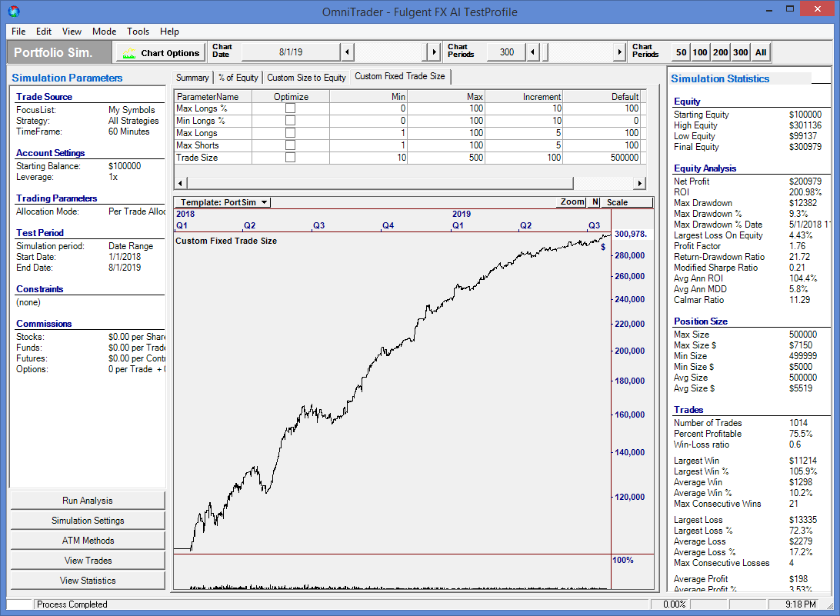Open the Mode menu
This screenshot has height=616, width=840.
tap(104, 31)
